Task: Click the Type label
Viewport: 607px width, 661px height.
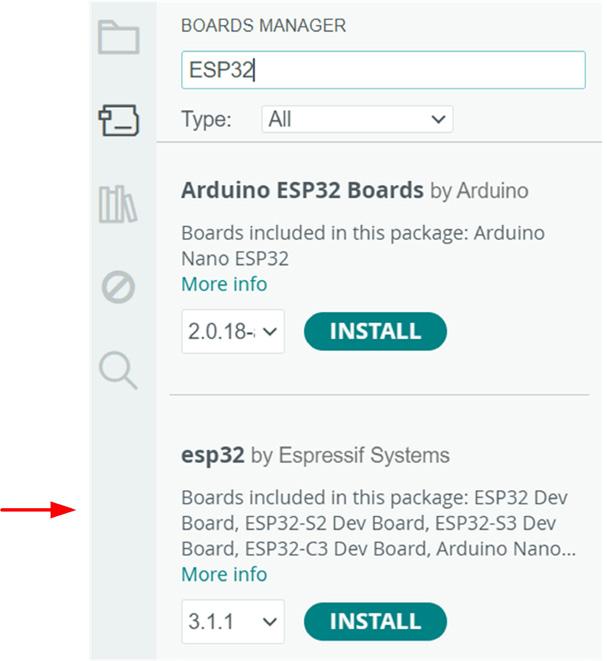Action: point(207,119)
